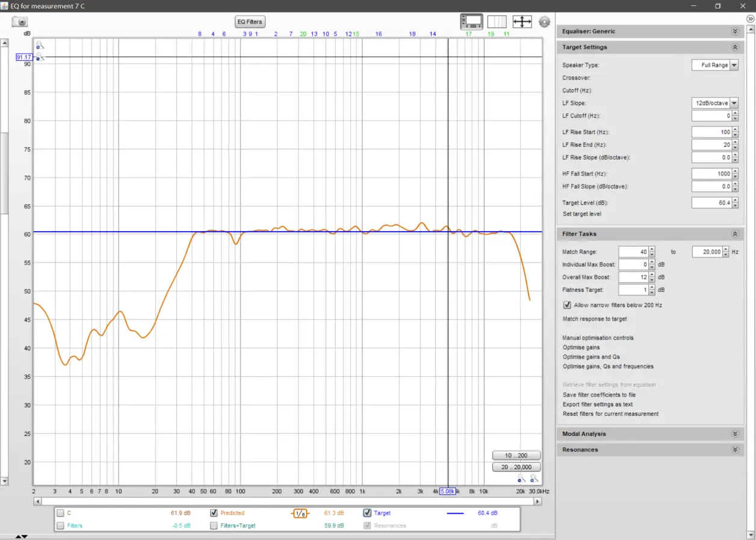Click left horizontal zoom magnifier below range buttons

[521, 479]
